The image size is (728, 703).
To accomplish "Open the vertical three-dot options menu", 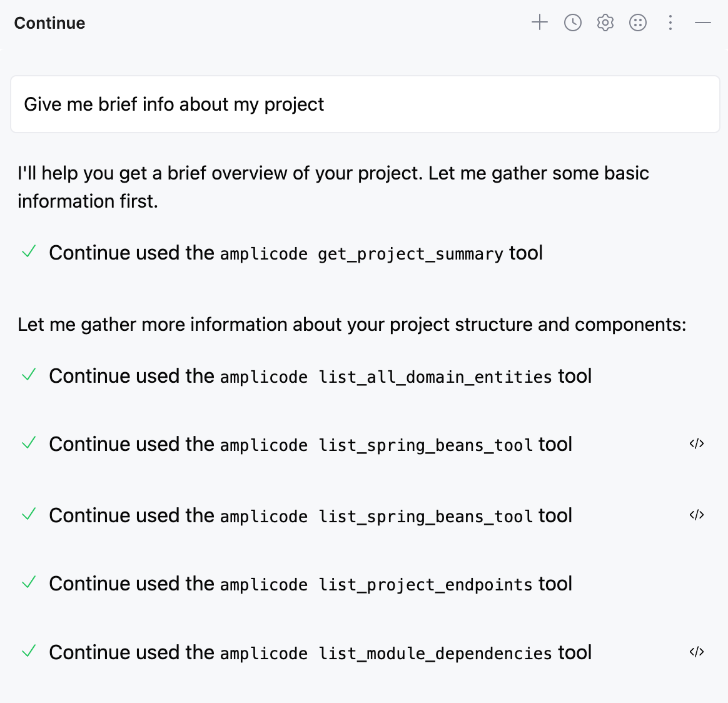I will coord(670,23).
